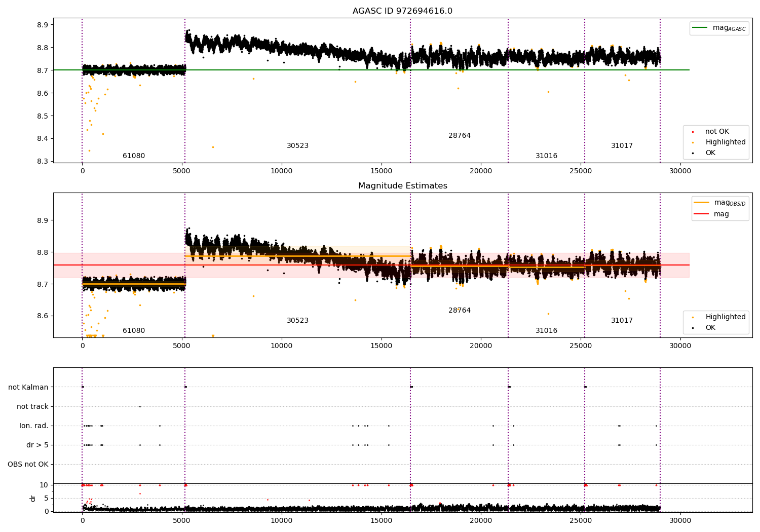760x532 pixels.
Task: Click obsid label 28764 in the AGASC ID plot
Action: [x=460, y=136]
